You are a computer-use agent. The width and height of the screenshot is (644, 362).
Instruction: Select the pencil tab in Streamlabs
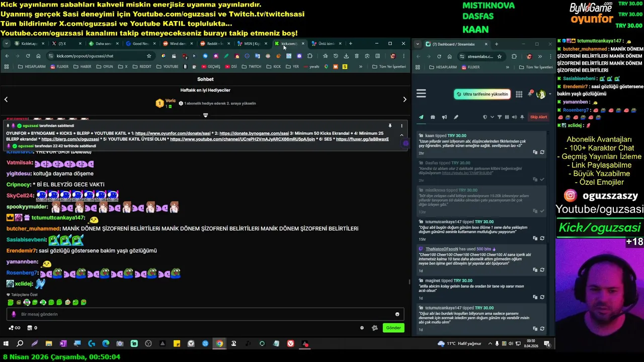456,117
